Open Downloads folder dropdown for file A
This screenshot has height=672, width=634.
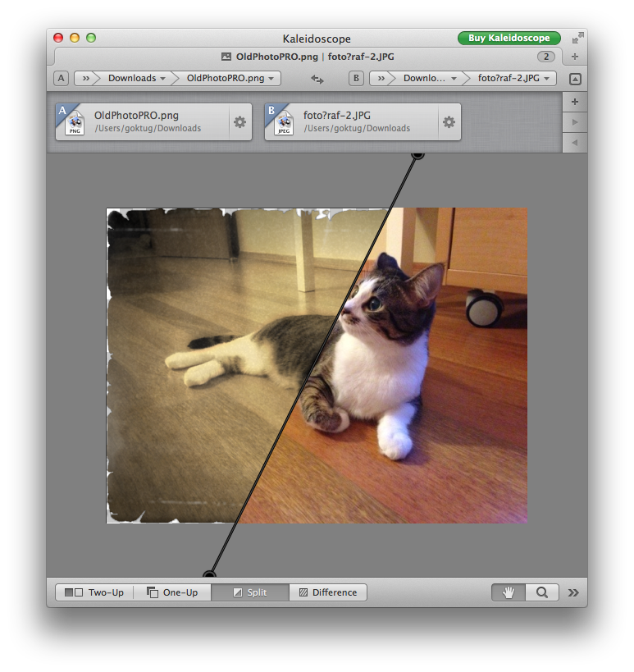[x=137, y=79]
